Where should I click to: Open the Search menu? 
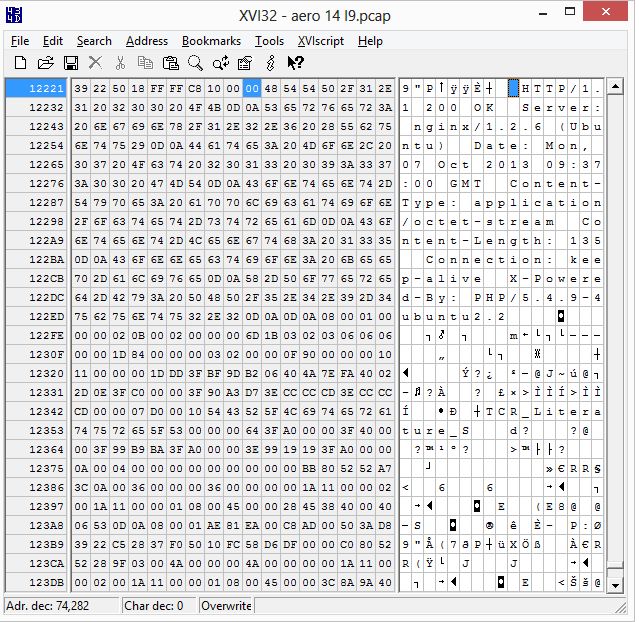(x=94, y=41)
